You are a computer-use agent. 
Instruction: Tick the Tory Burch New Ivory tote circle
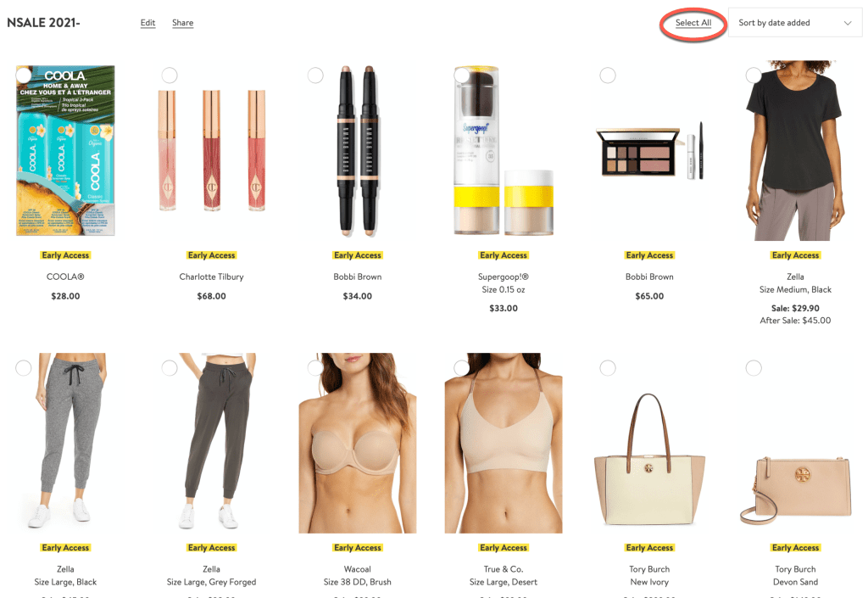608,367
